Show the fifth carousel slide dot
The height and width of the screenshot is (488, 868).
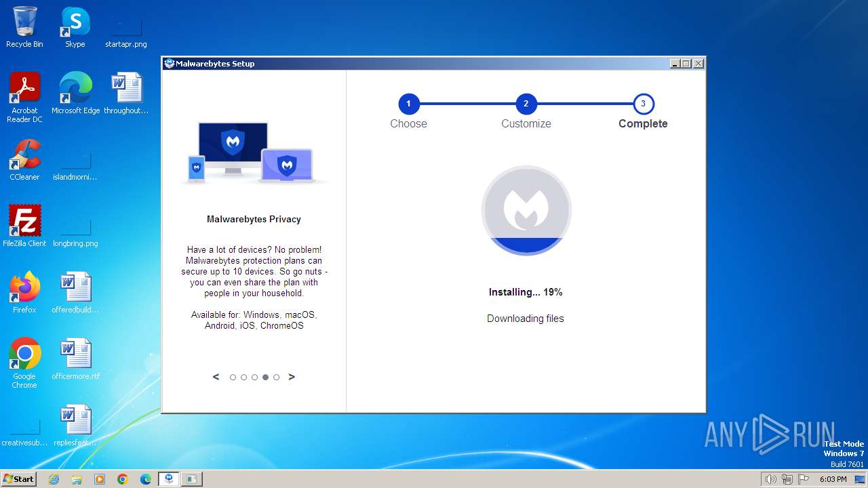click(x=276, y=378)
